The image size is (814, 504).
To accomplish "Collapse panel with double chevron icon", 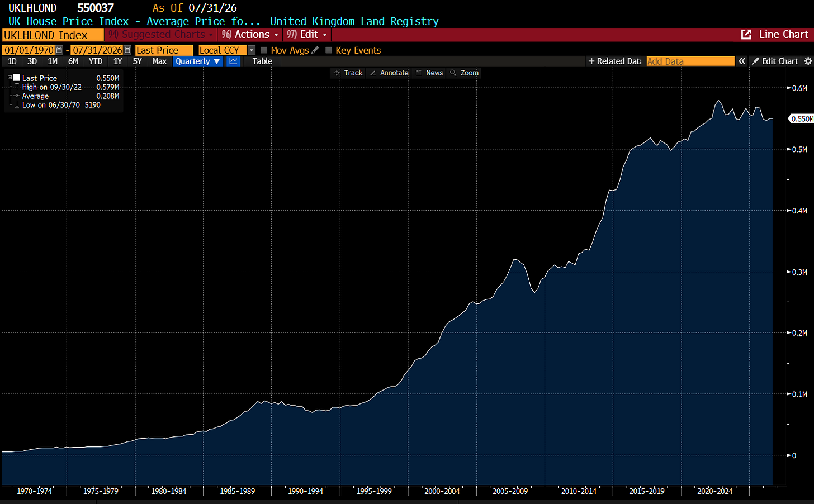I will pyautogui.click(x=742, y=61).
